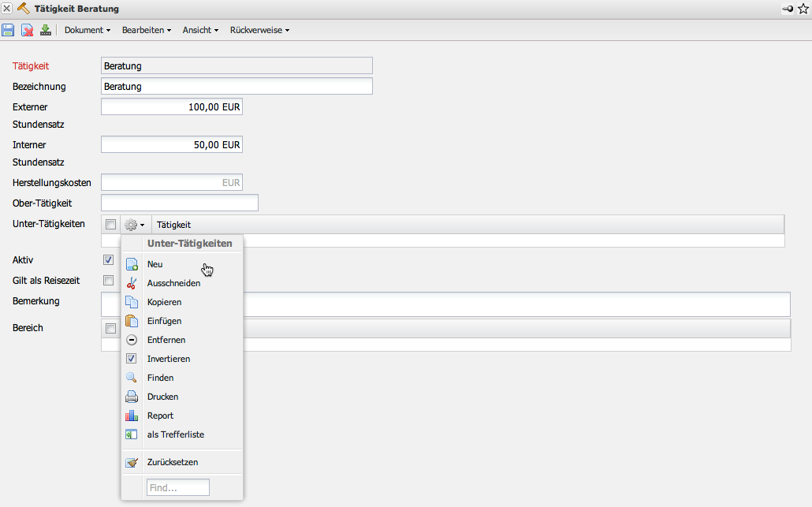Click the Neu document icon
812x507 pixels.
132,264
